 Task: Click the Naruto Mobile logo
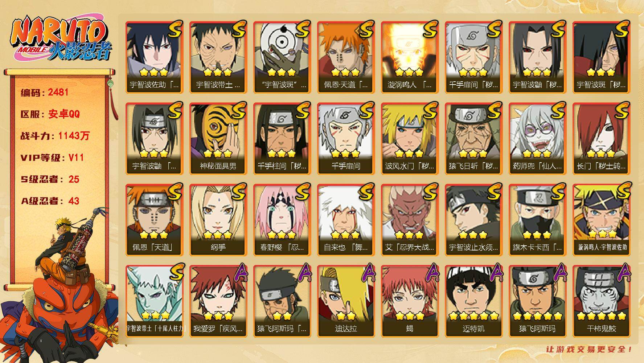point(61,39)
